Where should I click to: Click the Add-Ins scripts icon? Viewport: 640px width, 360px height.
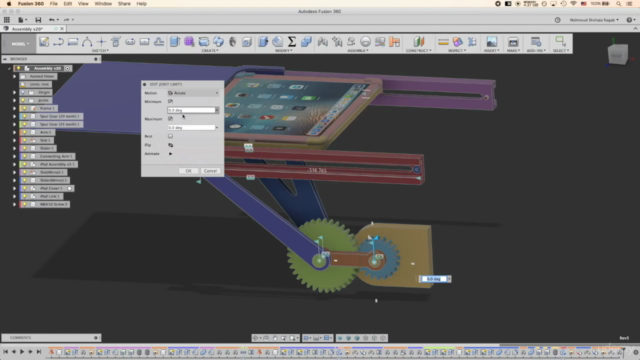pyautogui.click(x=536, y=42)
